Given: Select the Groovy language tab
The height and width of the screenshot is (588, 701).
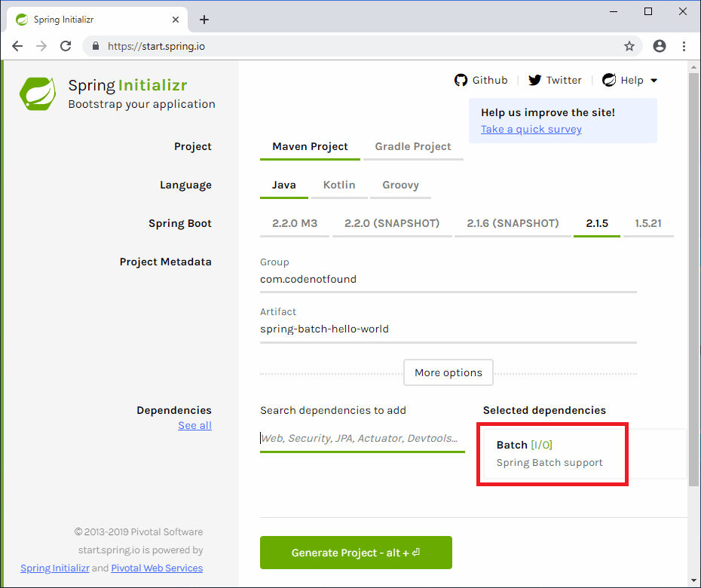Looking at the screenshot, I should click(x=400, y=185).
